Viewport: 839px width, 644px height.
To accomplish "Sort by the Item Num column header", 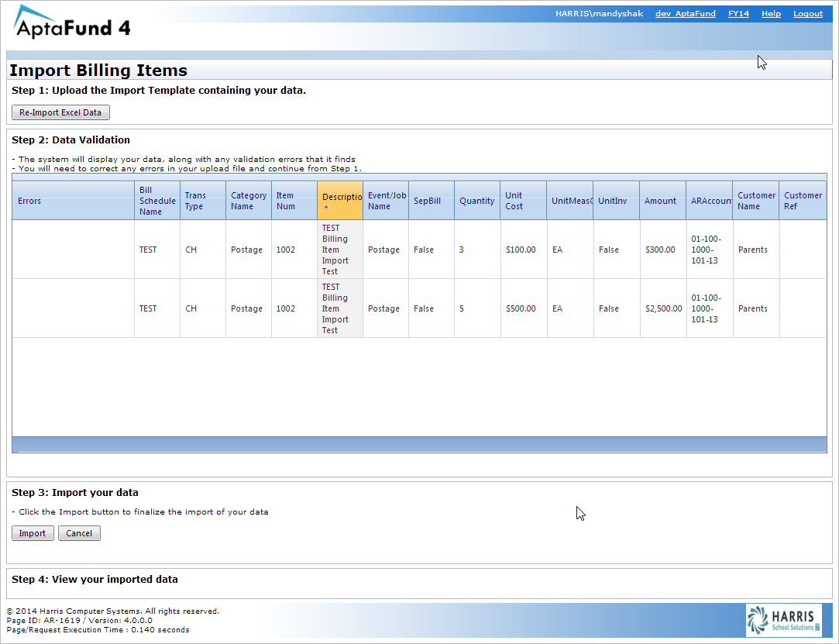I will [x=294, y=201].
